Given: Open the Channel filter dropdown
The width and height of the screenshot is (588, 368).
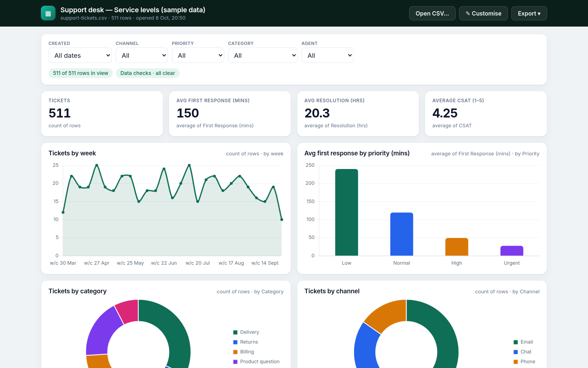Looking at the screenshot, I should pos(142,55).
